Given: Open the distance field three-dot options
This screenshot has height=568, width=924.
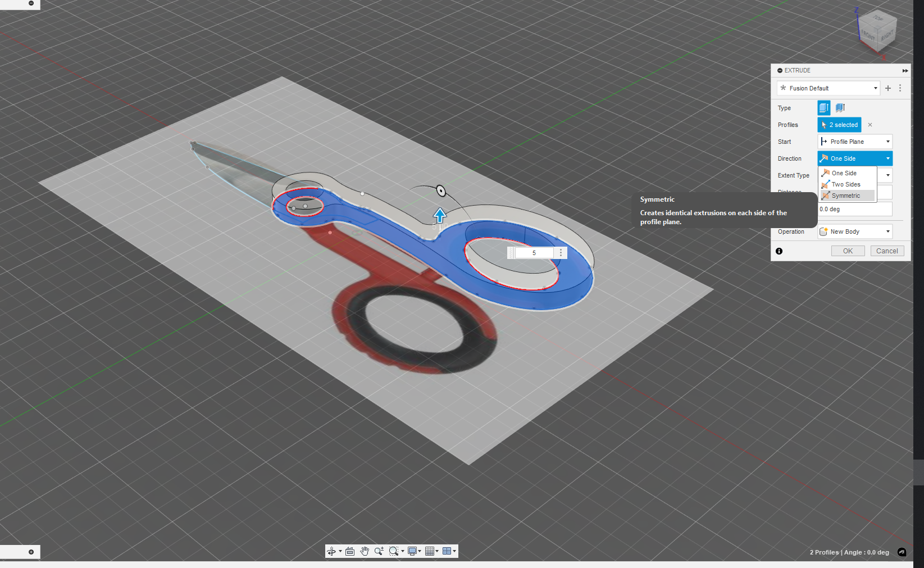Looking at the screenshot, I should (x=561, y=253).
